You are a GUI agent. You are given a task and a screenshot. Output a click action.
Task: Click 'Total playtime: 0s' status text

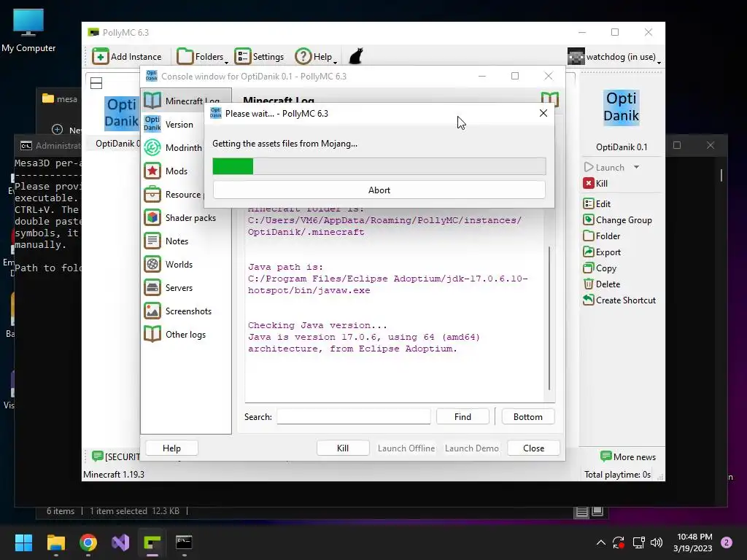pos(617,474)
